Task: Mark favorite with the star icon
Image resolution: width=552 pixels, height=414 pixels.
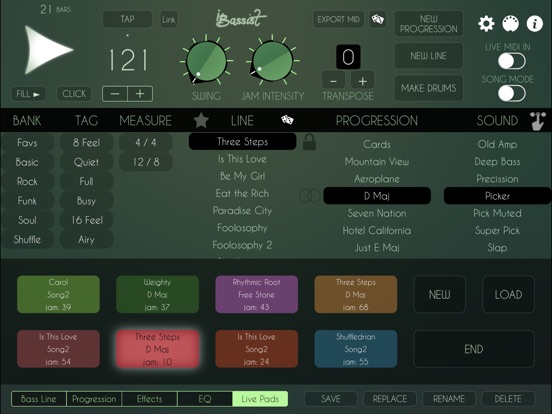Action: coord(201,120)
